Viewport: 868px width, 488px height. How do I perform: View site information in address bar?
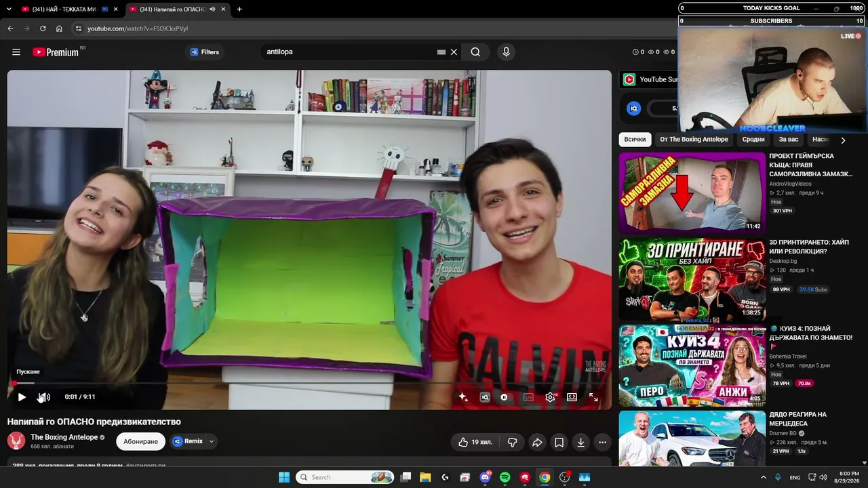pos(78,28)
